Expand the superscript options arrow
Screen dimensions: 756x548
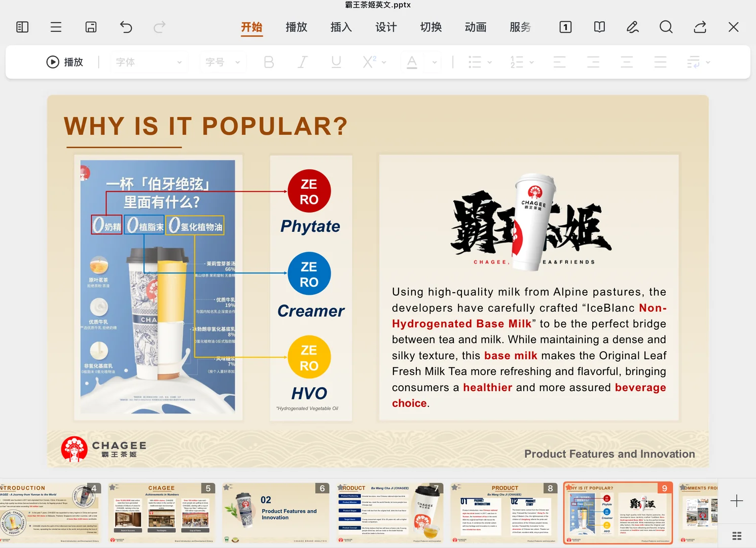(384, 62)
